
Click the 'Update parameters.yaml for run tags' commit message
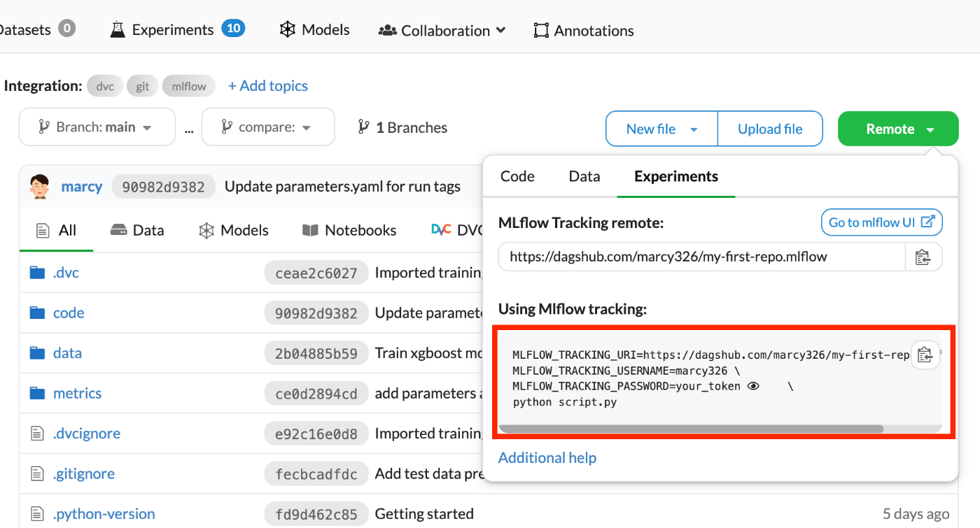pos(342,187)
